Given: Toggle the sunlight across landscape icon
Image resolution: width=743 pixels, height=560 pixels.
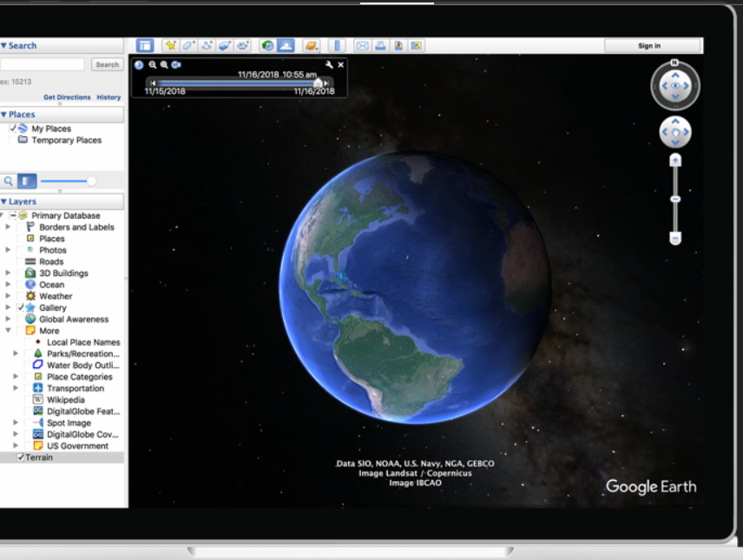Looking at the screenshot, I should (286, 45).
